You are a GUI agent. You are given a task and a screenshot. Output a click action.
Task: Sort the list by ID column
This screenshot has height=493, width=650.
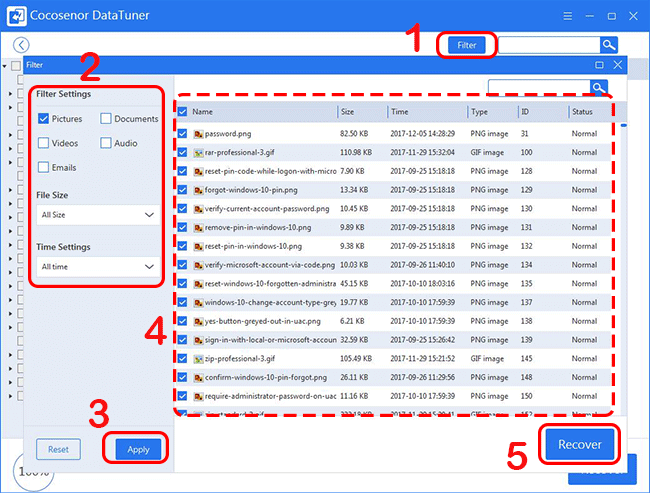click(525, 112)
